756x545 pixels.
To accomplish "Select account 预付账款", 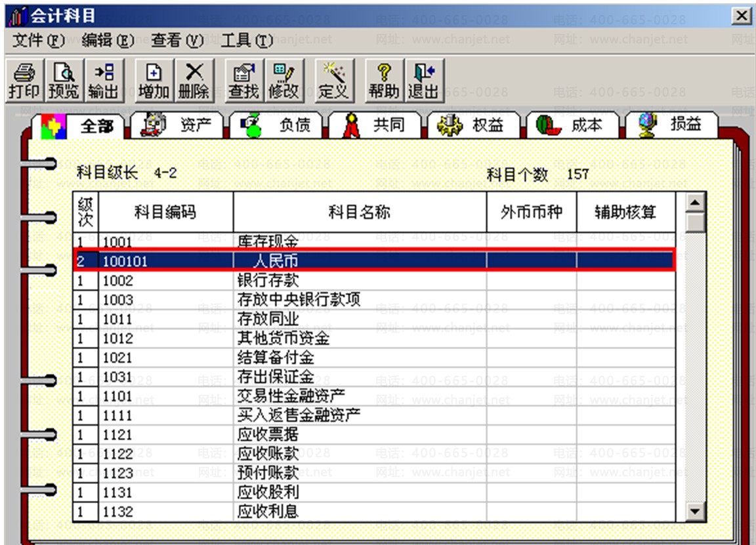I will point(268,474).
